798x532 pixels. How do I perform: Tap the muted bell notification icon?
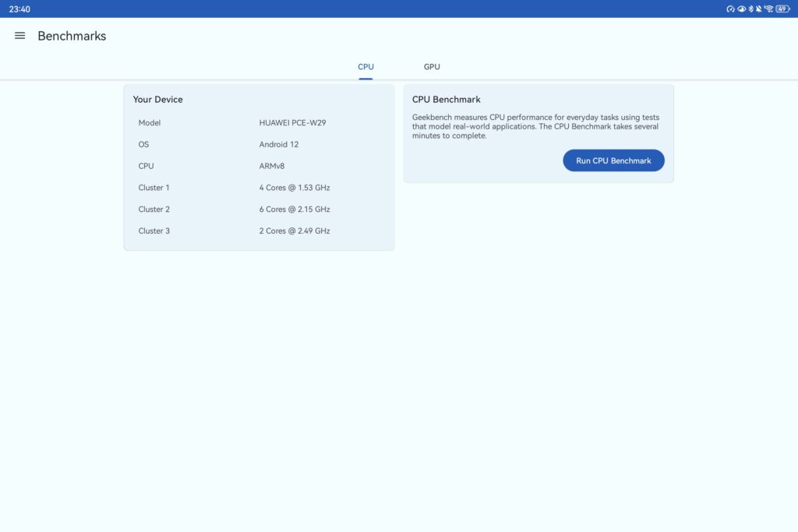pyautogui.click(x=758, y=9)
